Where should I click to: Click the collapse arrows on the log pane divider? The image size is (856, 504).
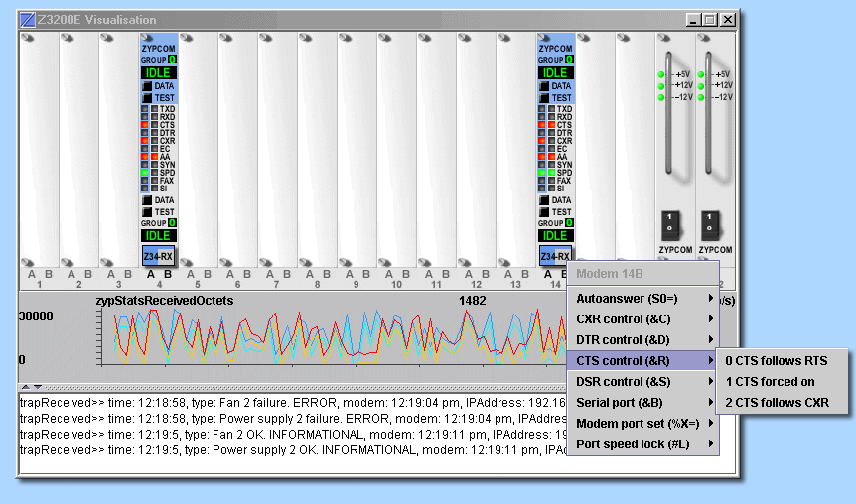tap(32, 386)
